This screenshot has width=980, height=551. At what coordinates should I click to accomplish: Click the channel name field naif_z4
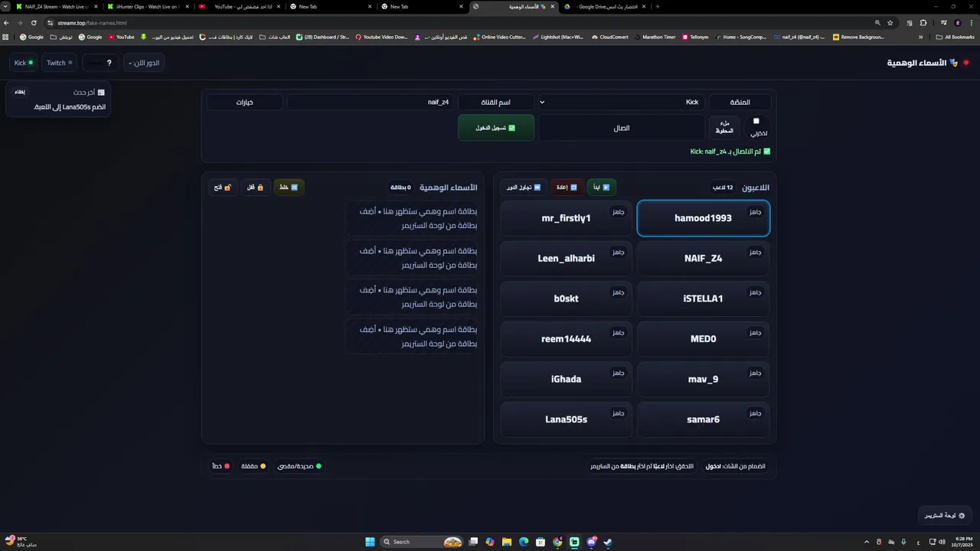click(x=370, y=102)
